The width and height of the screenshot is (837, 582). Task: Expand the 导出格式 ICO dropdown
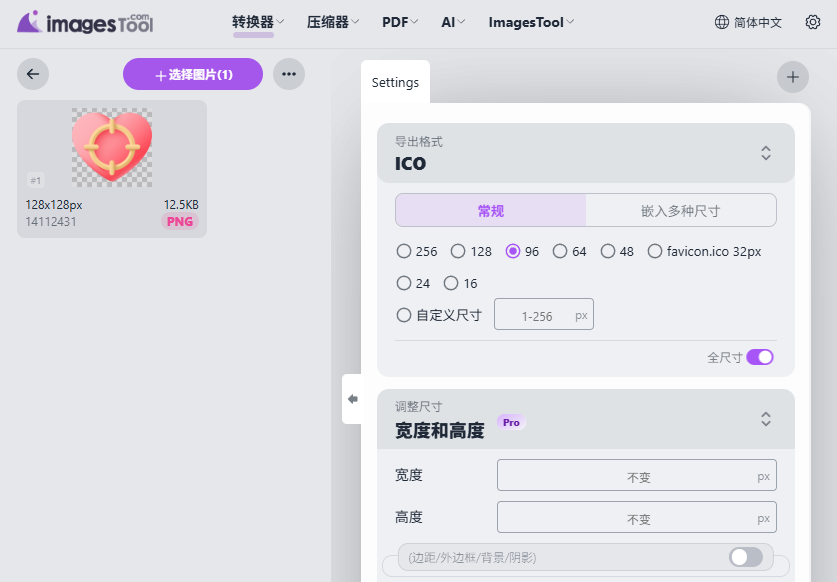[x=765, y=153]
